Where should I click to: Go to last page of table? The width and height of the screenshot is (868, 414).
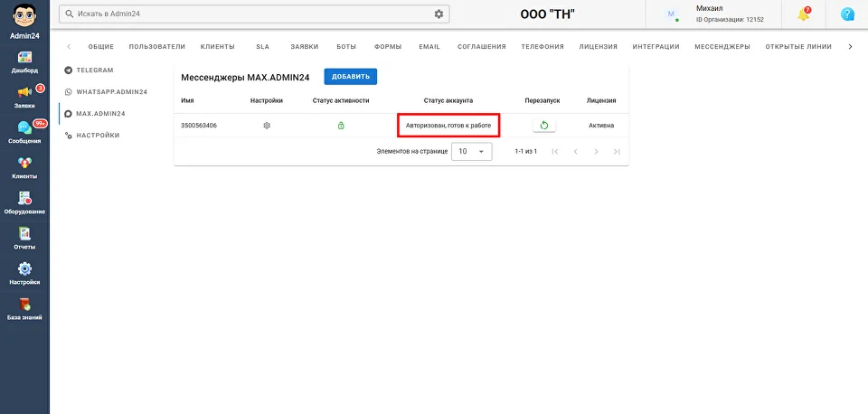click(617, 151)
